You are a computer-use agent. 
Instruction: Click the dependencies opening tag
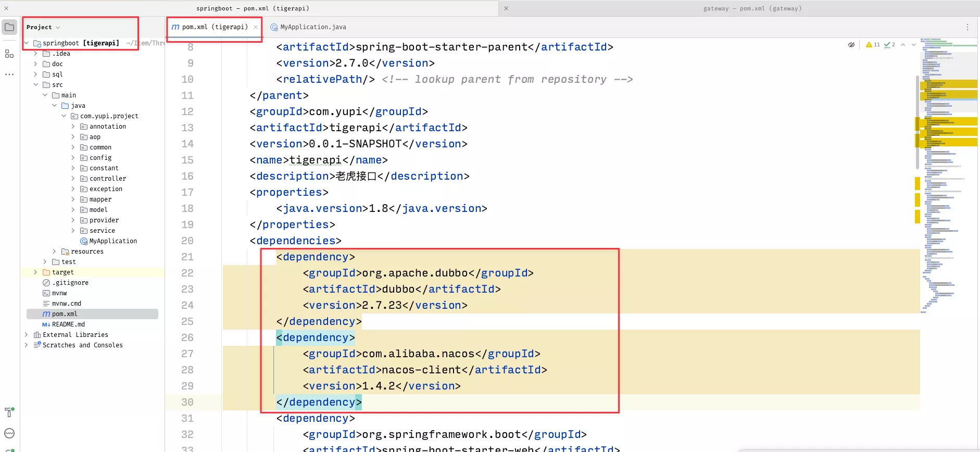click(x=295, y=241)
